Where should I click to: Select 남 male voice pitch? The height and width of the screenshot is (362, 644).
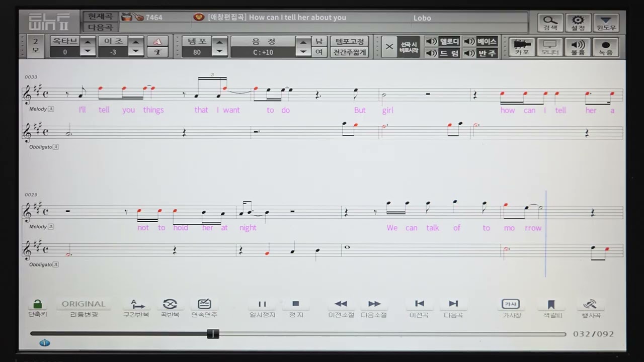coord(319,41)
